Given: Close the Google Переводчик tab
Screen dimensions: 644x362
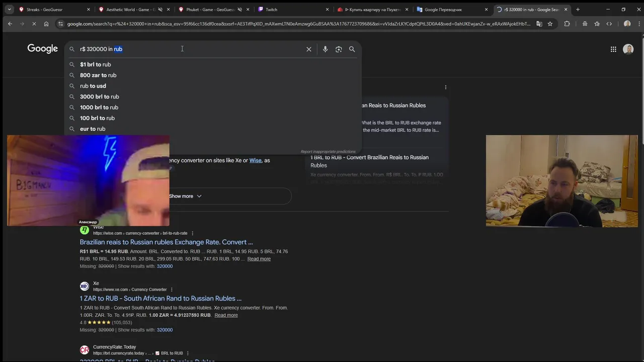Looking at the screenshot, I should 486,10.
